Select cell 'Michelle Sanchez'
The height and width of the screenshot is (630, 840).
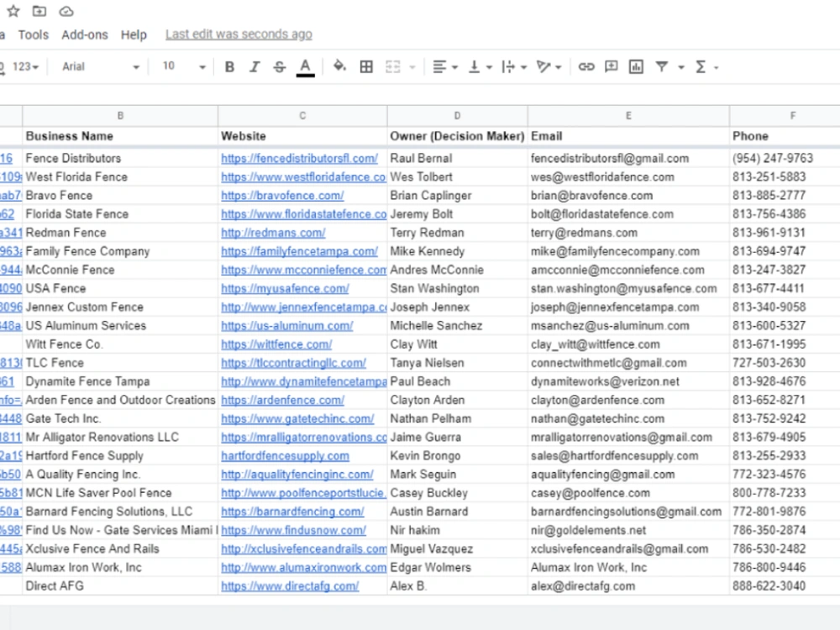[457, 326]
